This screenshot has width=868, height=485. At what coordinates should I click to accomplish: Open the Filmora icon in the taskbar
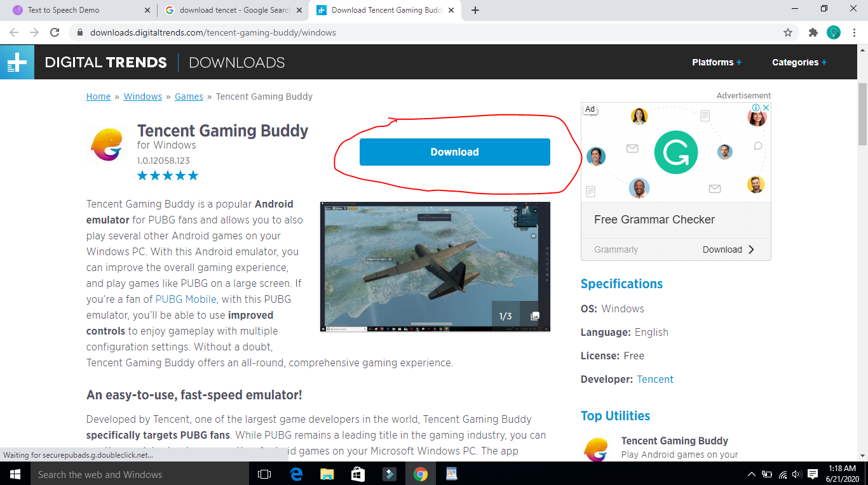coord(389,474)
